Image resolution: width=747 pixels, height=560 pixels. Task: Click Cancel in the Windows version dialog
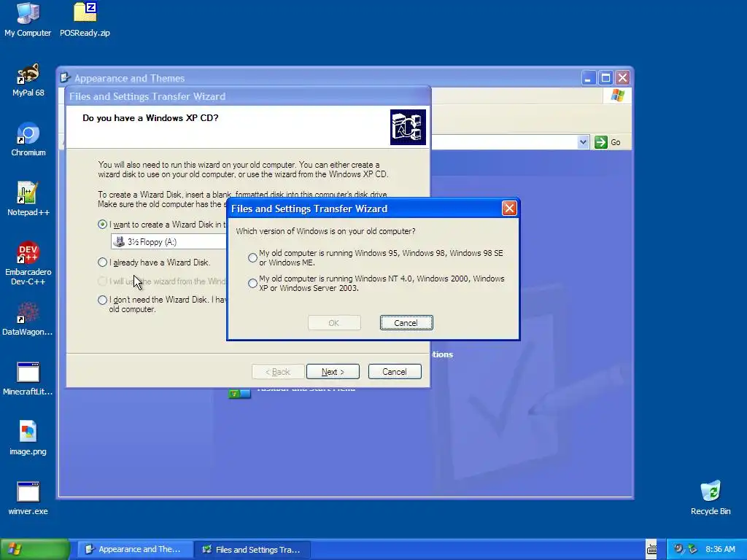coord(406,323)
